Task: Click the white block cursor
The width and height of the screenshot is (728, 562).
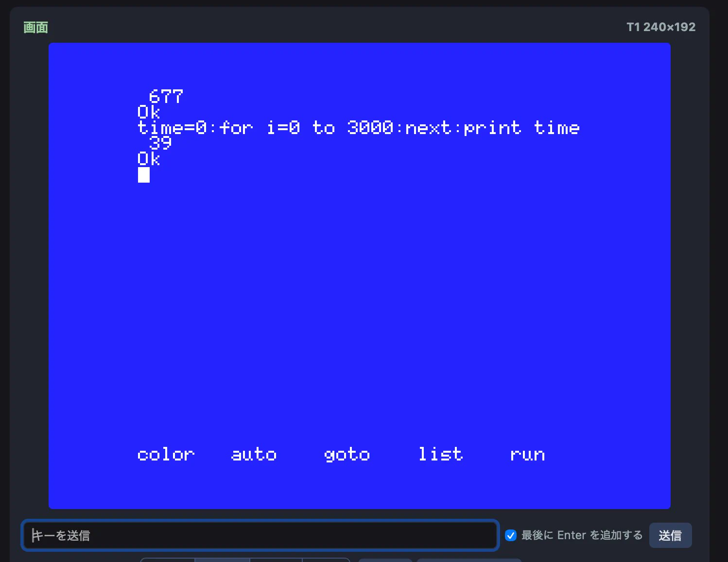Action: point(144,175)
